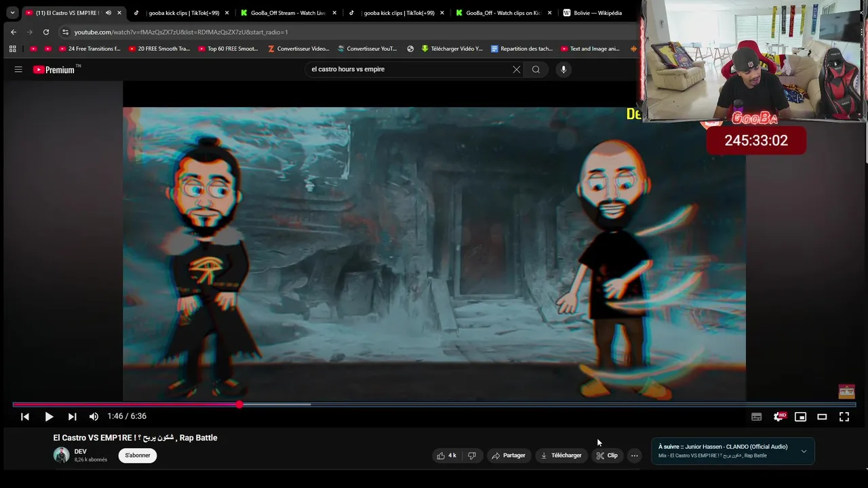Open the Convertisseur Video bookmark
Image resolution: width=868 pixels, height=488 pixels.
[298, 49]
